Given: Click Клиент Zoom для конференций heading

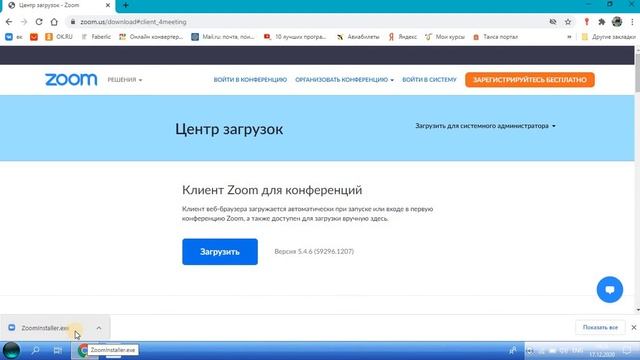Looking at the screenshot, I should pos(272,190).
